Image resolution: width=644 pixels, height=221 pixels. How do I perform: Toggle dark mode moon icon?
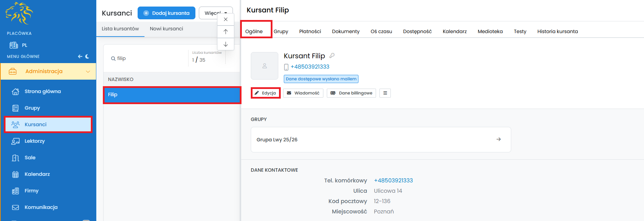pyautogui.click(x=87, y=56)
